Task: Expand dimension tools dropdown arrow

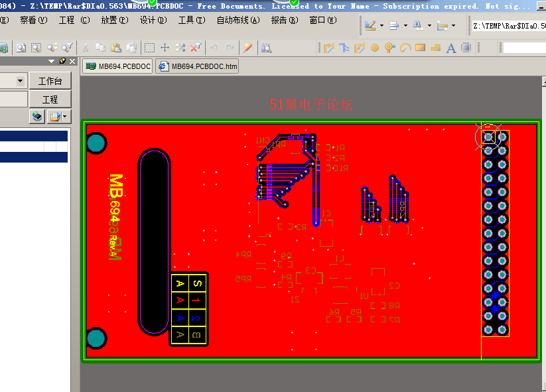Action: tap(453, 25)
